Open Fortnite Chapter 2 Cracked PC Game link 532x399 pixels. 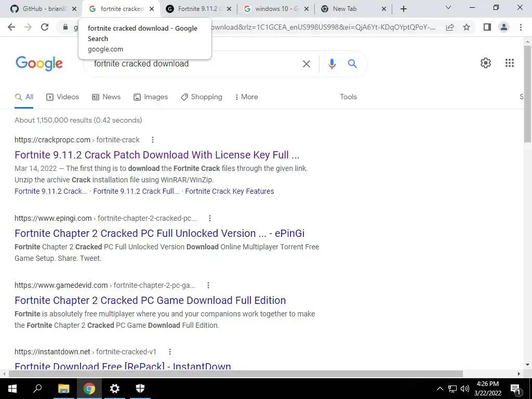tap(150, 300)
